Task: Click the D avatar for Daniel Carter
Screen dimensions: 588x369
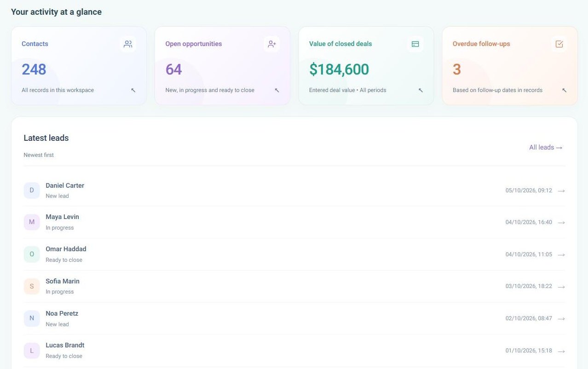Action: [x=32, y=190]
